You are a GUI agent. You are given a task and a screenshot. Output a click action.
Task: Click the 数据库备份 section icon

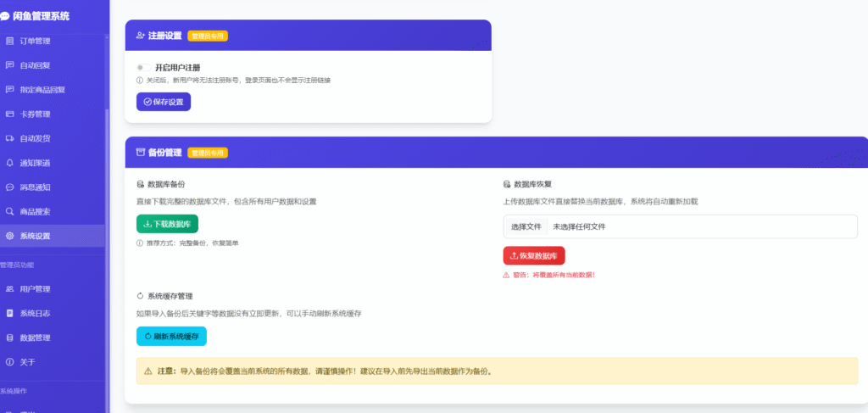140,184
